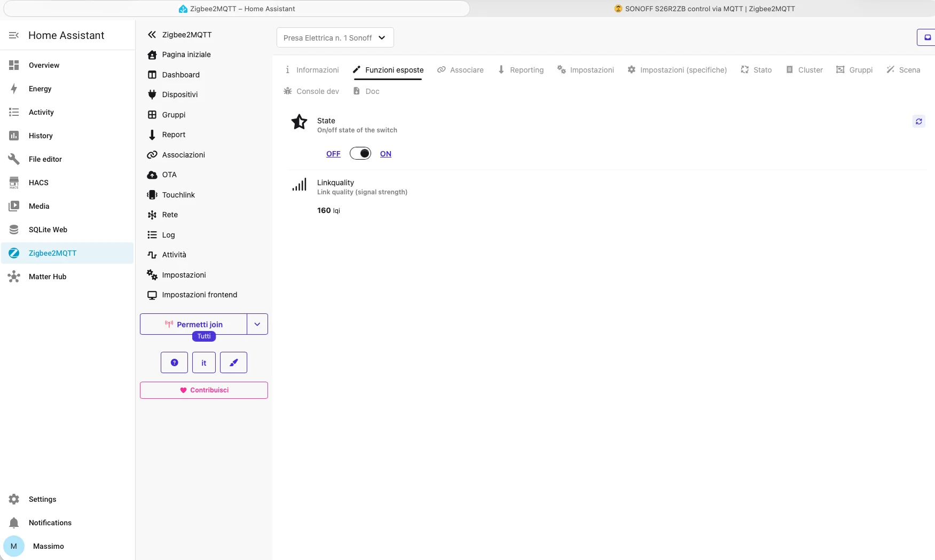Screen dimensions: 935x560
Task: Open the Energy lightning icon
Action: 14,89
